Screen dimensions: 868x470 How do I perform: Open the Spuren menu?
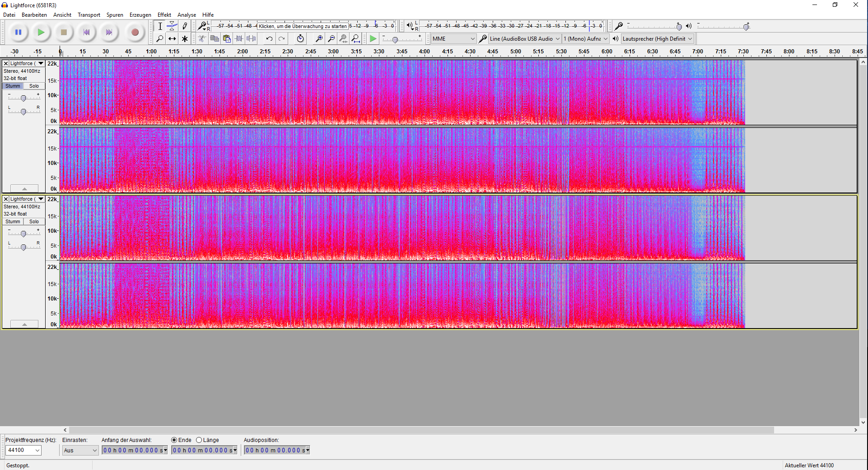(115, 15)
